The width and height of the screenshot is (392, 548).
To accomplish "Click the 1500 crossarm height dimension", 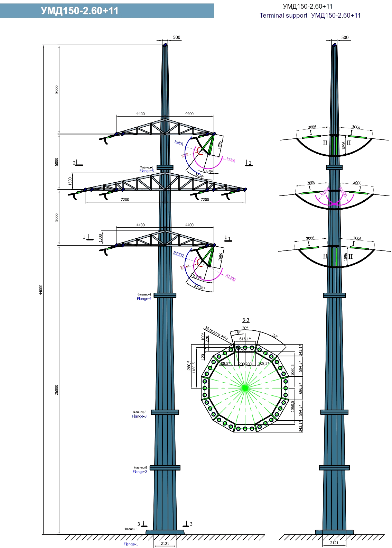I will point(70,181).
